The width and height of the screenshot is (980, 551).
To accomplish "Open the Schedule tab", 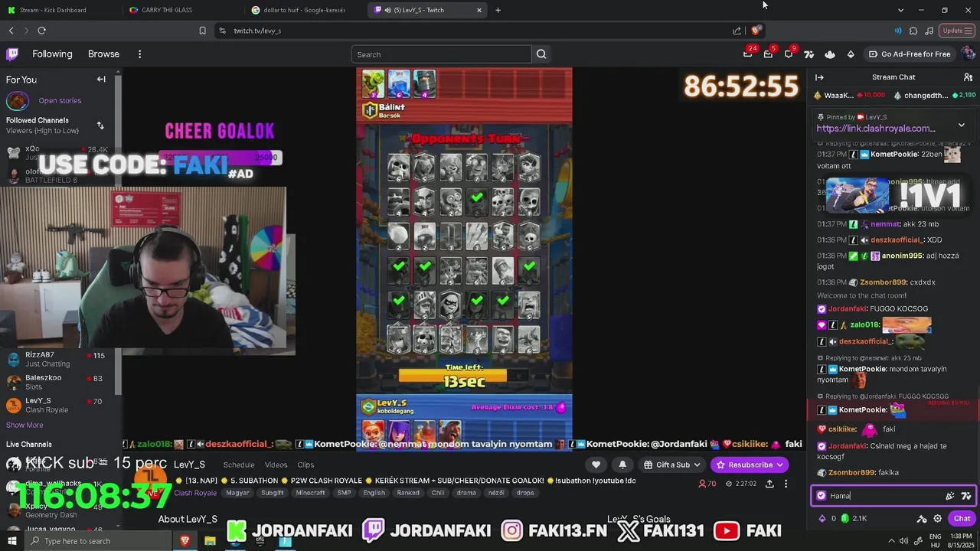I will pyautogui.click(x=239, y=465).
